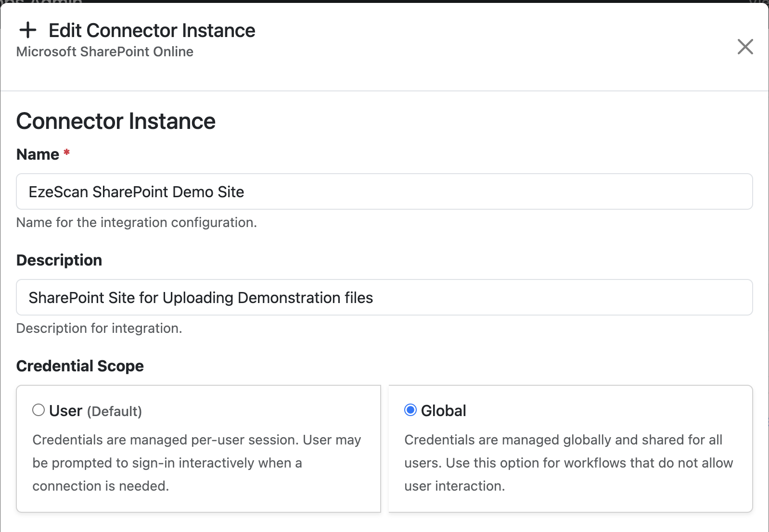Click the Description field label

coord(59,260)
